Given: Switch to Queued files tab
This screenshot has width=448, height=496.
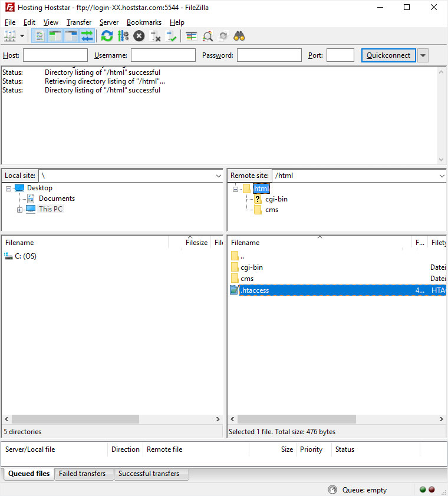Looking at the screenshot, I should click(29, 474).
